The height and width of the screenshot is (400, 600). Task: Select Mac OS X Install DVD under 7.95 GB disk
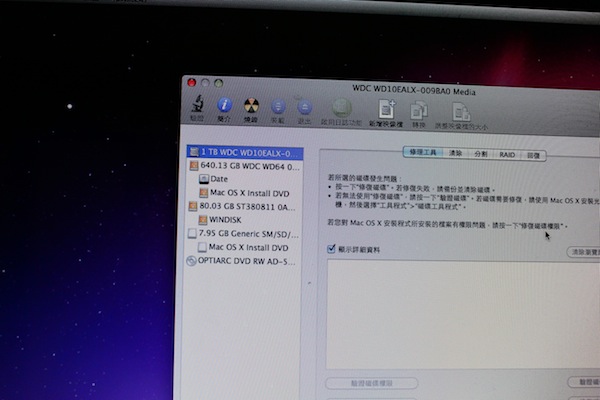point(243,248)
